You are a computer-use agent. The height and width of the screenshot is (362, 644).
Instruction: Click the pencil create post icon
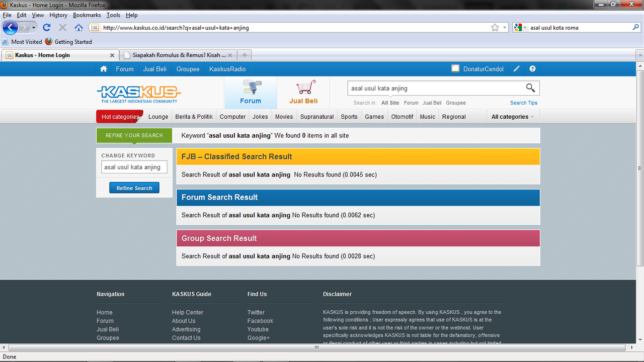(516, 69)
